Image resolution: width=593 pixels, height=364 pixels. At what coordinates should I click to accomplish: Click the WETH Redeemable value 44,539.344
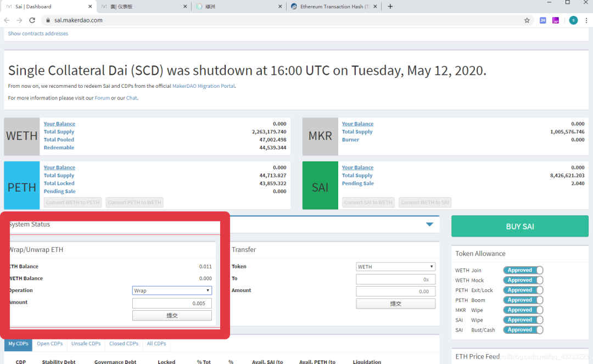pyautogui.click(x=273, y=148)
